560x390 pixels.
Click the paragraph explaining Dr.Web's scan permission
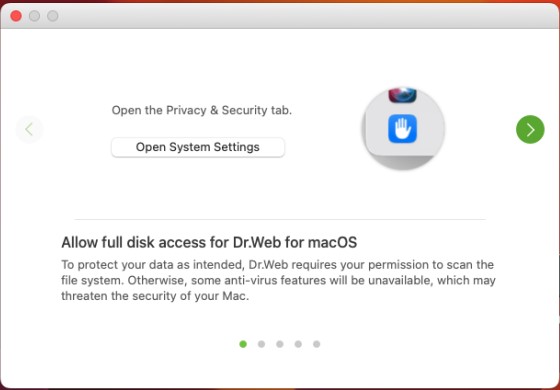pyautogui.click(x=278, y=280)
